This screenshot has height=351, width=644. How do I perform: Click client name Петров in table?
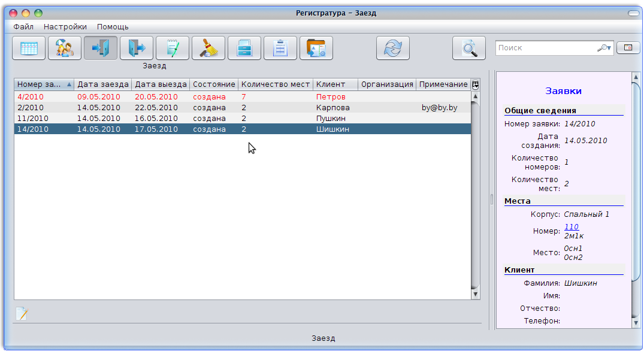[x=331, y=97]
